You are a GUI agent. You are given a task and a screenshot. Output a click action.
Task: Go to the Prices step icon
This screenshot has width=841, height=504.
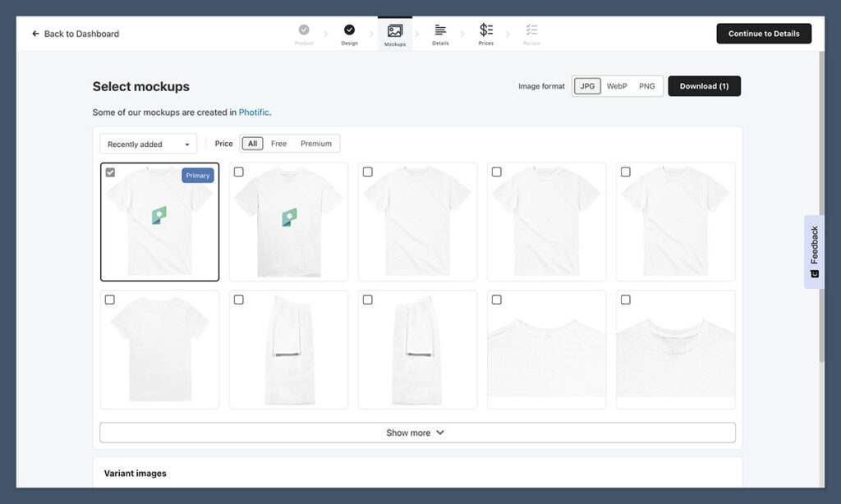(x=486, y=30)
